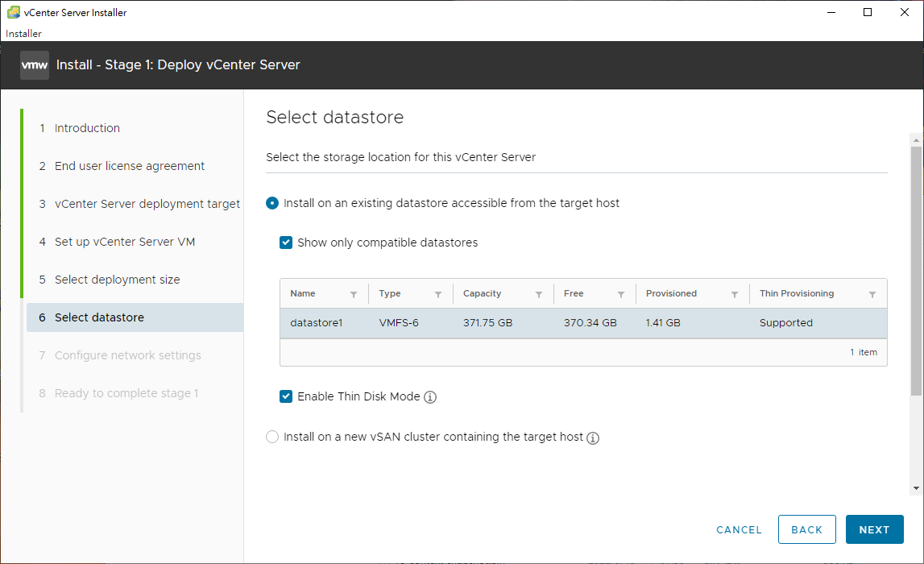Sort by Name column header
This screenshot has height=564, width=924.
pyautogui.click(x=303, y=293)
